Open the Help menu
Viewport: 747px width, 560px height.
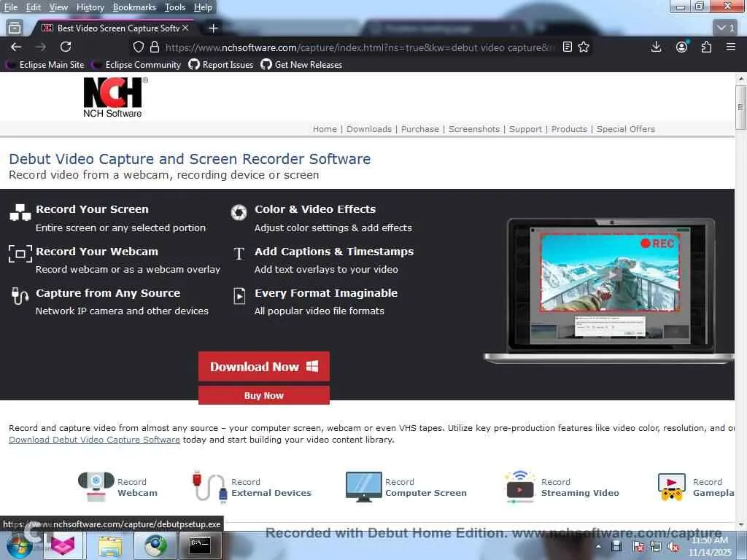(203, 7)
